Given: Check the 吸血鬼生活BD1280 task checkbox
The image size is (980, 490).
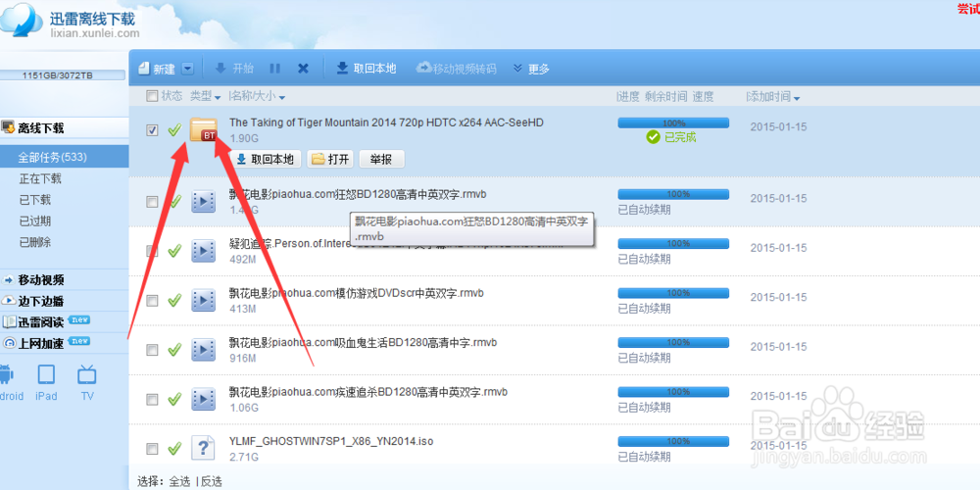Looking at the screenshot, I should tap(152, 350).
